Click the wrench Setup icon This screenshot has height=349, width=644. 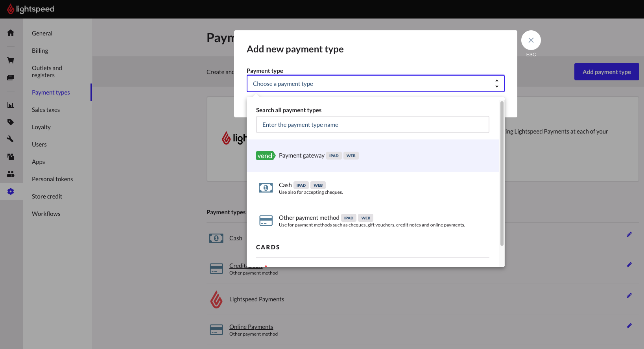pos(11,139)
